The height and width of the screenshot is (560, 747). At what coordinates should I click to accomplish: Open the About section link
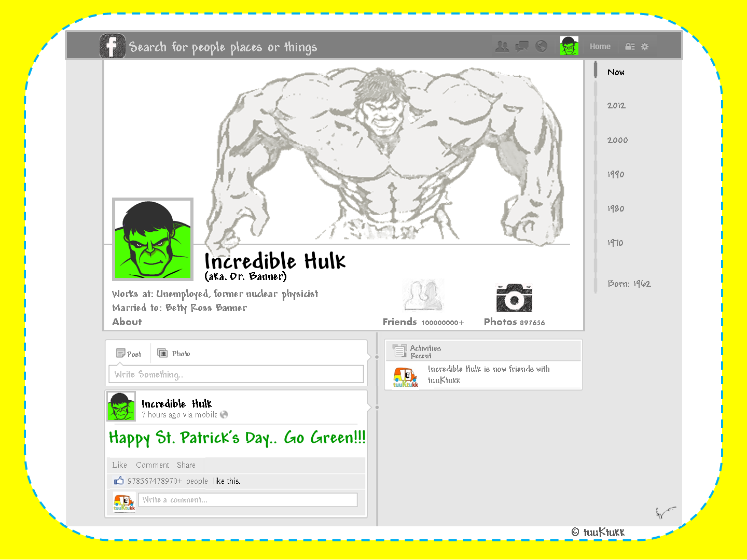click(x=127, y=321)
